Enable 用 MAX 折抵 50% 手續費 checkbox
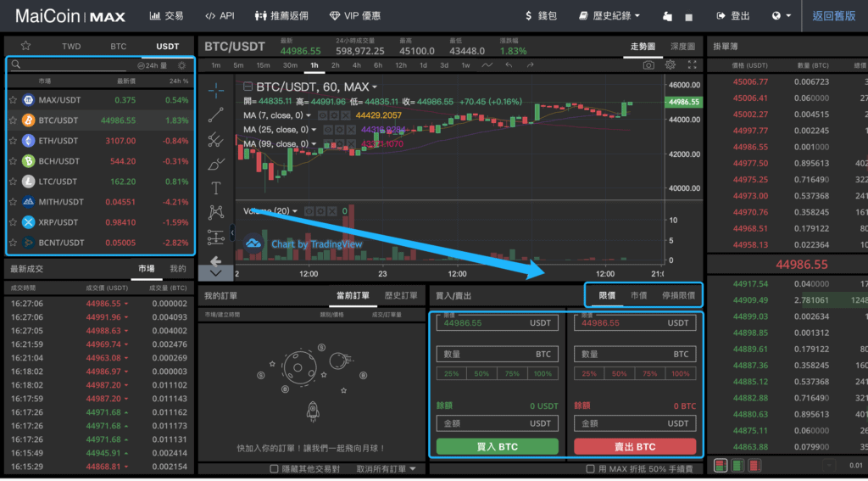This screenshot has width=868, height=481. pyautogui.click(x=591, y=469)
